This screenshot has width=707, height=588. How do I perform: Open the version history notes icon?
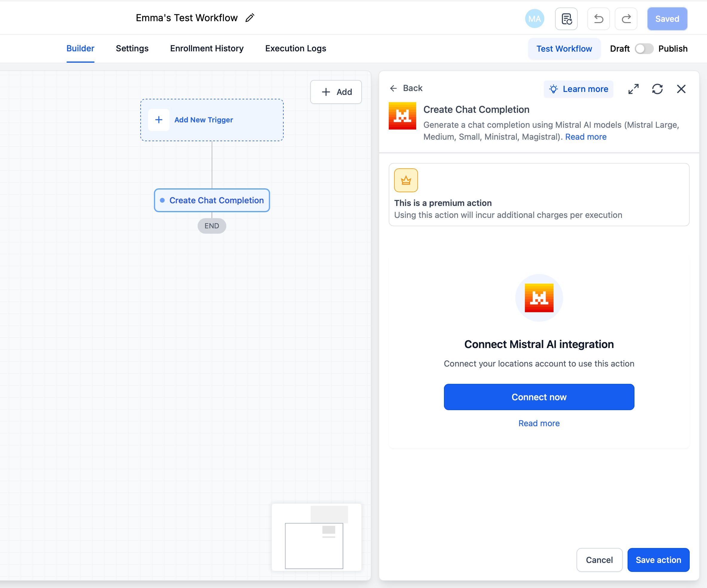[x=566, y=19]
